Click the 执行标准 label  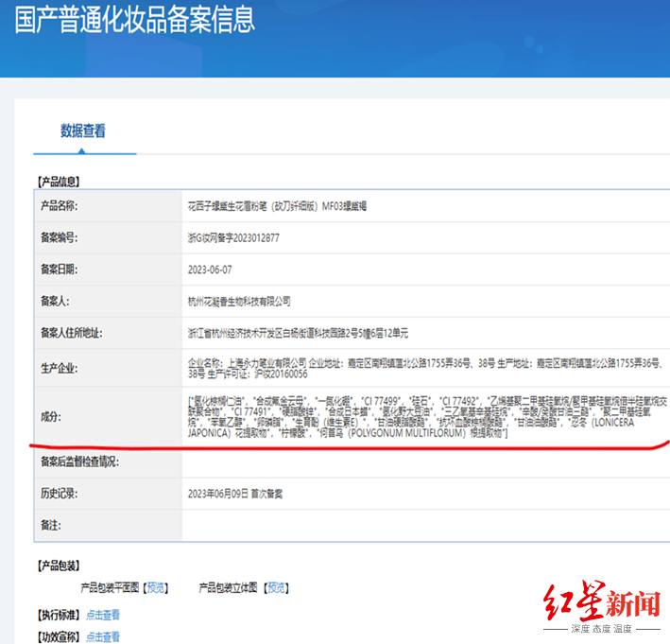59,615
